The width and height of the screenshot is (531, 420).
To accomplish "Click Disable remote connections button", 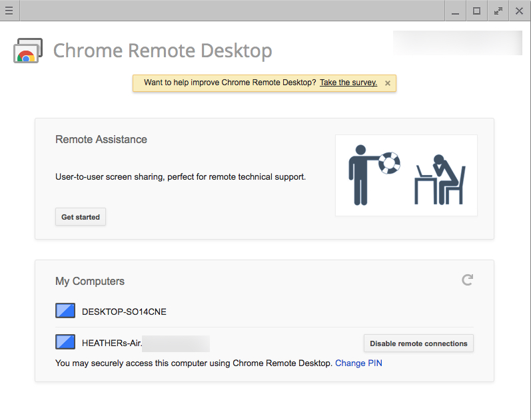I will [x=418, y=343].
